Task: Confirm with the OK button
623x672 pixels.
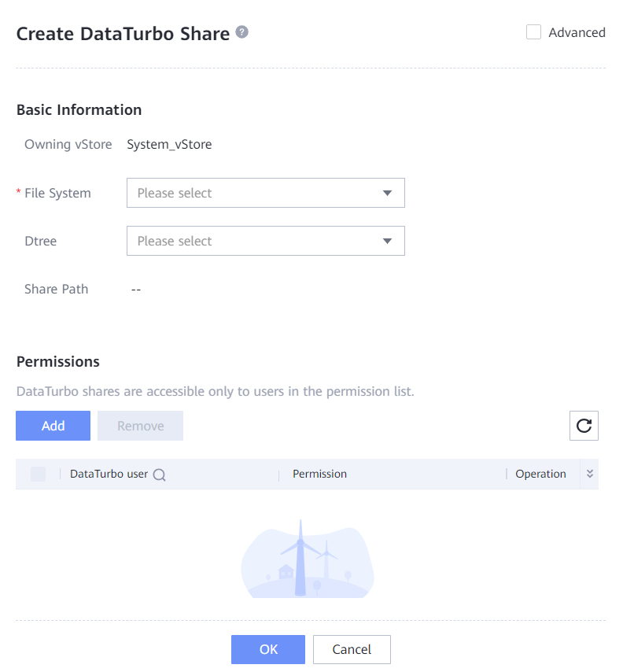Action: click(x=268, y=649)
